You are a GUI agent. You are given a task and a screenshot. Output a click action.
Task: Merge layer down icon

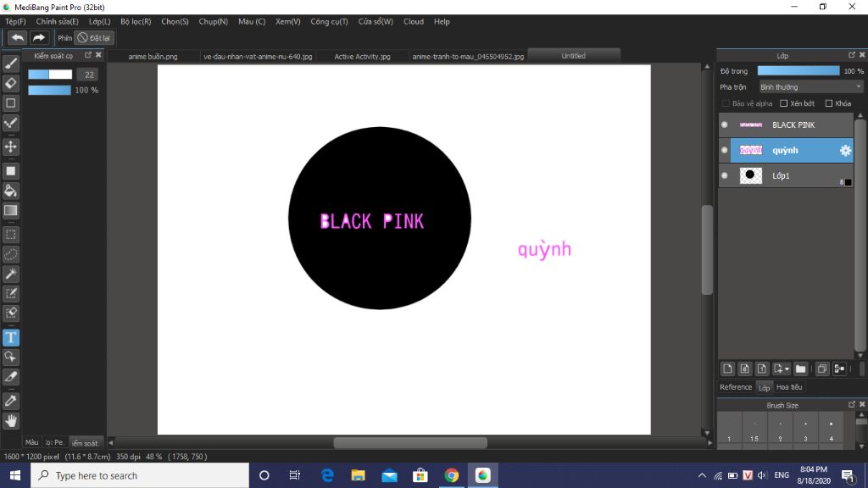click(839, 369)
